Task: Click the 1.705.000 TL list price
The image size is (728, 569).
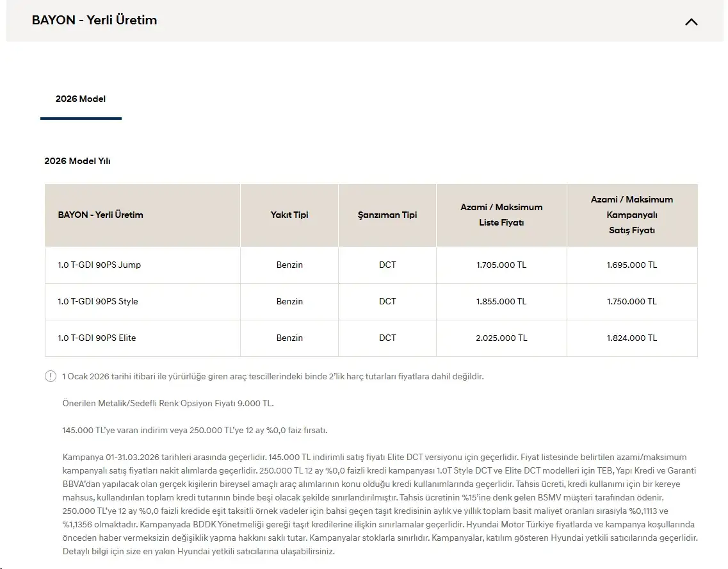Action: [x=501, y=265]
